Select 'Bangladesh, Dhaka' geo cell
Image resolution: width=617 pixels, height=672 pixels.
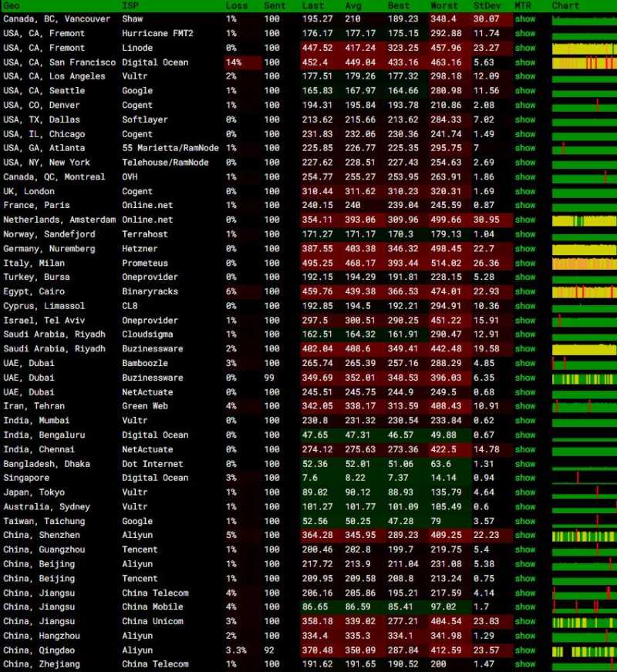(x=47, y=464)
